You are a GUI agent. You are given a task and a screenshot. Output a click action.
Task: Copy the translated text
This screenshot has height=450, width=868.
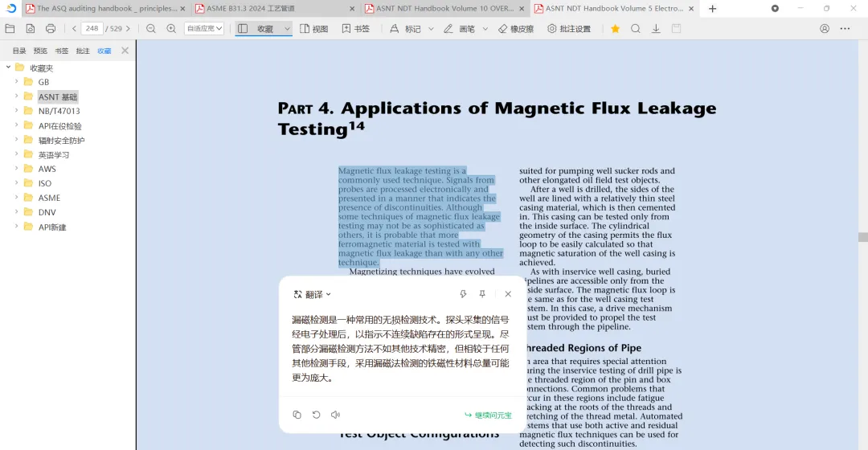pyautogui.click(x=297, y=415)
